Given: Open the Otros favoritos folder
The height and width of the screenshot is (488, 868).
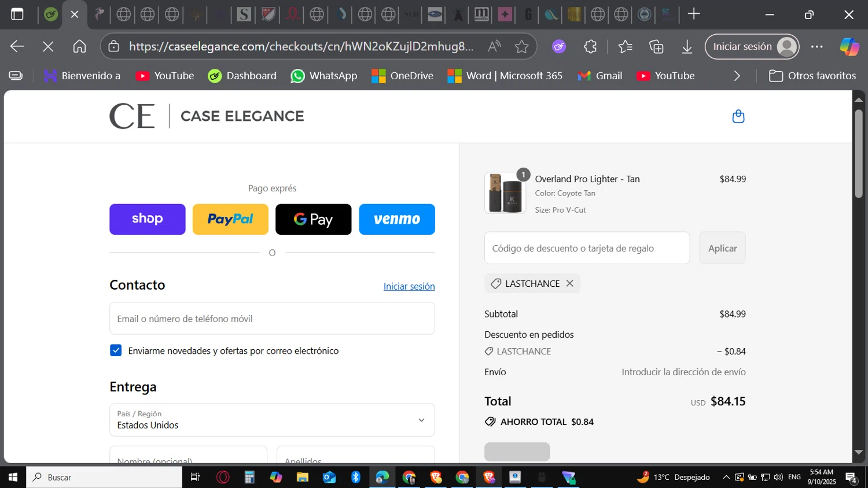Looking at the screenshot, I should point(812,76).
